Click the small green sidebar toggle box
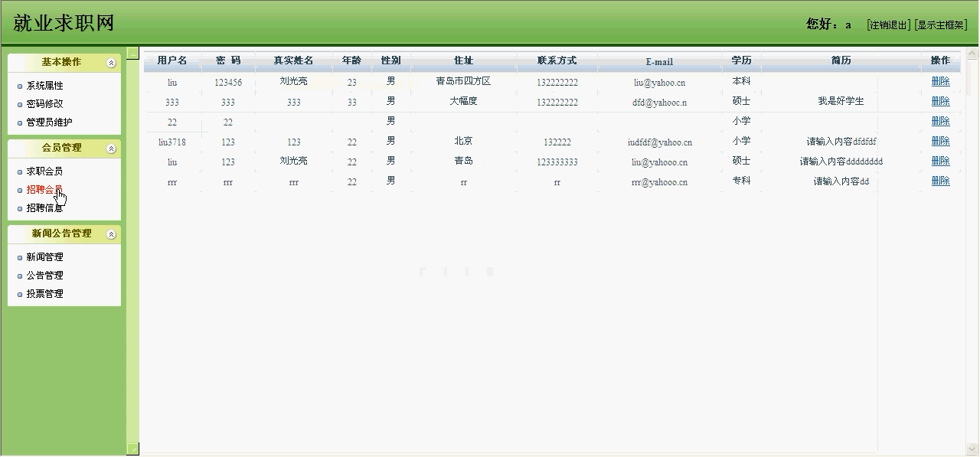 pyautogui.click(x=132, y=54)
